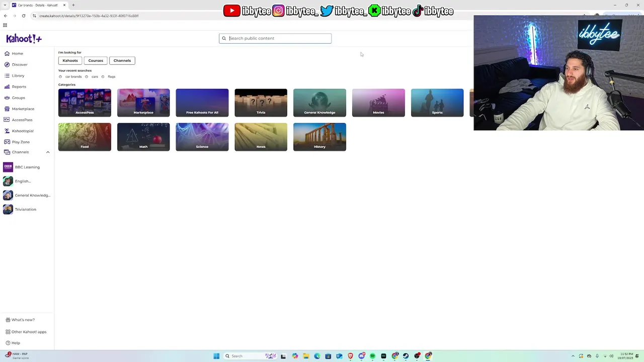Open the Windows Start menu
This screenshot has height=362, width=644.
216,356
